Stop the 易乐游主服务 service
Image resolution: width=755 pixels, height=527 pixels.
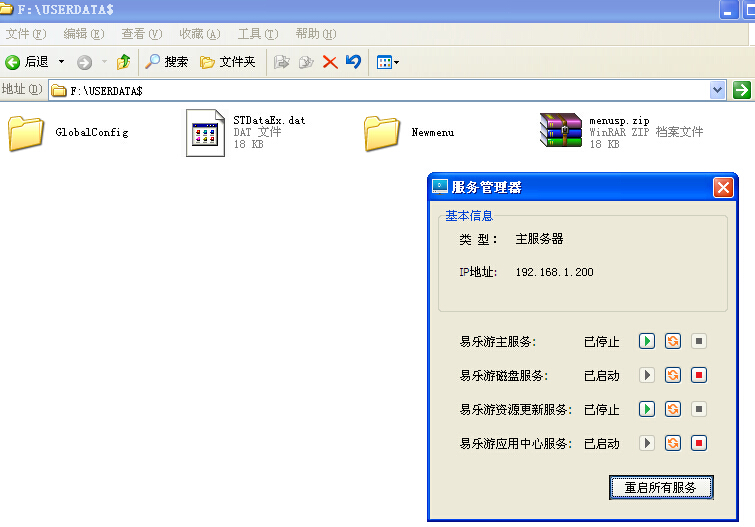(699, 341)
